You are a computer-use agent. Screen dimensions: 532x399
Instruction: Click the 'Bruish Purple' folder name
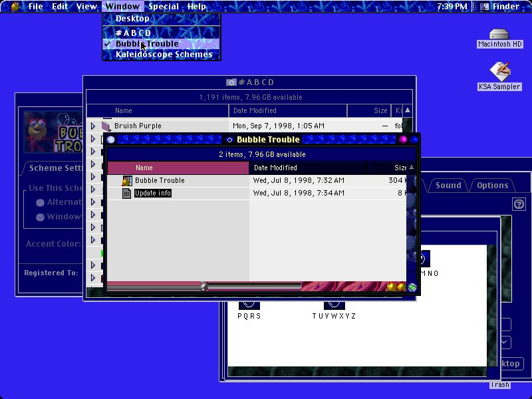click(138, 126)
